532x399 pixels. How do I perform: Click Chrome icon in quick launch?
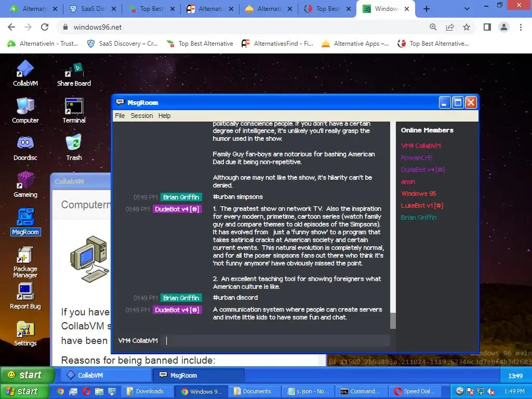pyautogui.click(x=60, y=392)
